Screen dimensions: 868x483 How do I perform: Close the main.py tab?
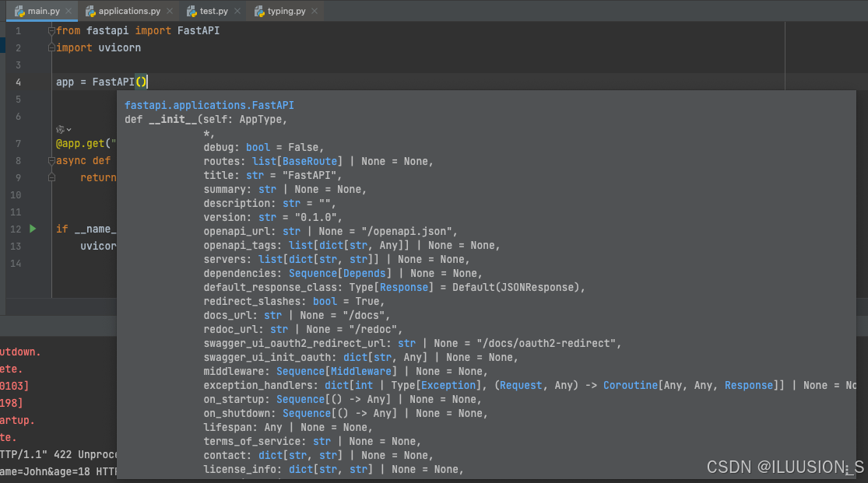[69, 11]
